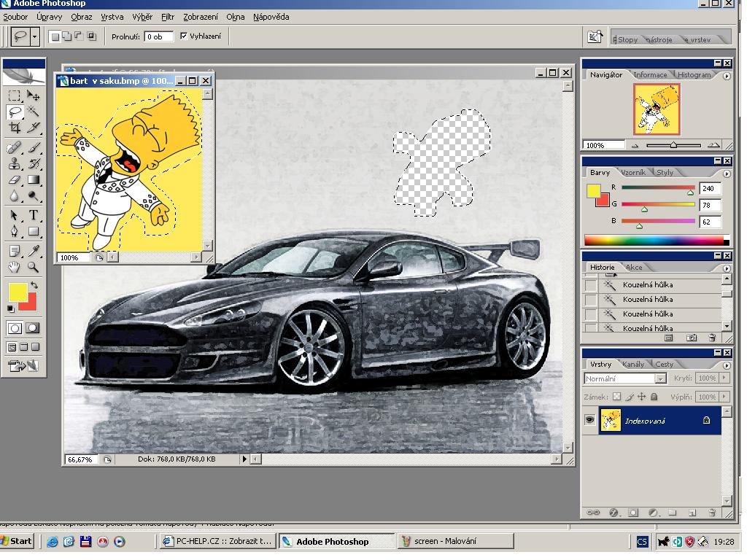Toggle the Vyhlazení checkbox
Image resolution: width=747 pixels, height=560 pixels.
pos(184,36)
